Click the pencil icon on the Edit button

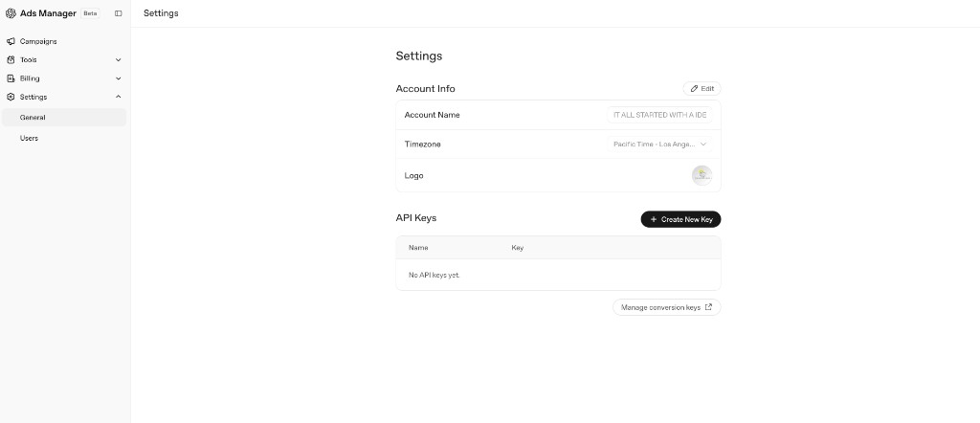tap(695, 89)
